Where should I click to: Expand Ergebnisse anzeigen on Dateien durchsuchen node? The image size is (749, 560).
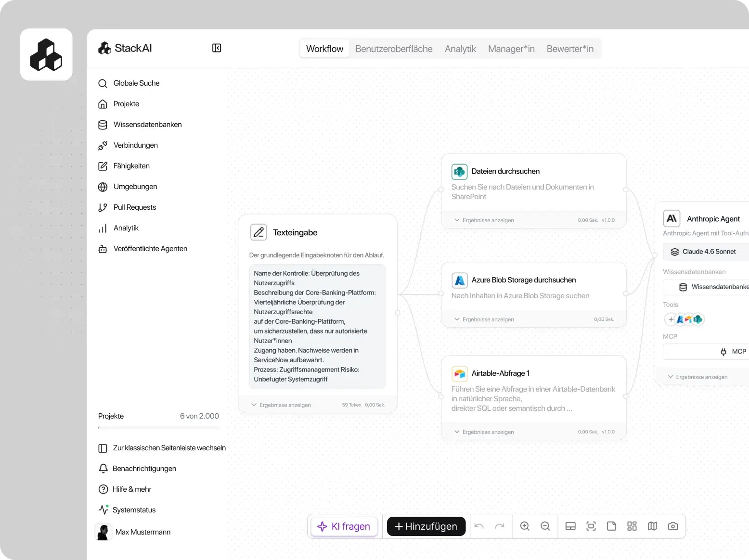[x=484, y=220]
